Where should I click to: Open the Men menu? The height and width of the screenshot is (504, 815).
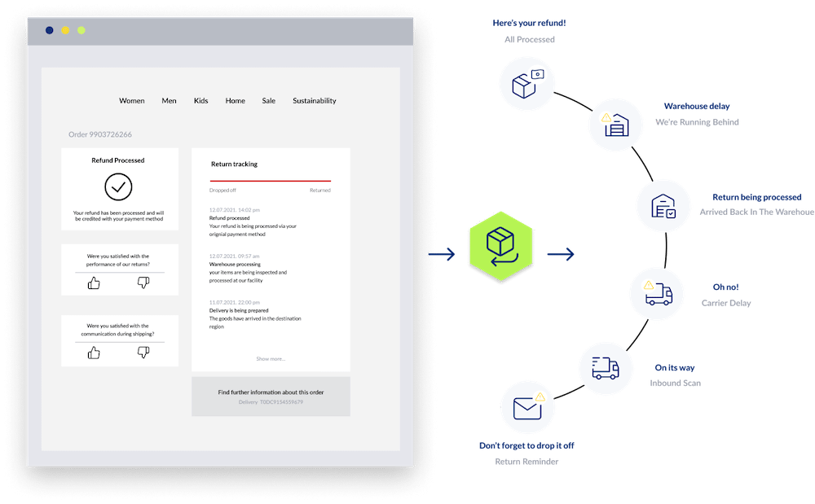(169, 101)
